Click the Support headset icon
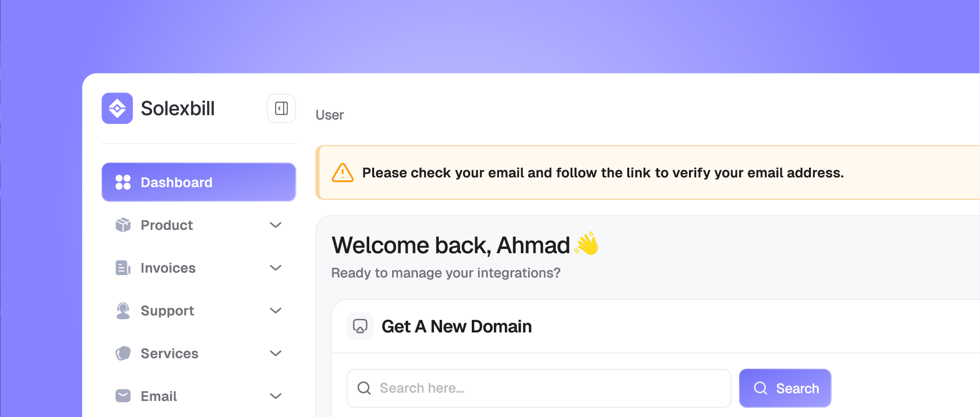Viewport: 980px width, 417px height. click(x=123, y=311)
